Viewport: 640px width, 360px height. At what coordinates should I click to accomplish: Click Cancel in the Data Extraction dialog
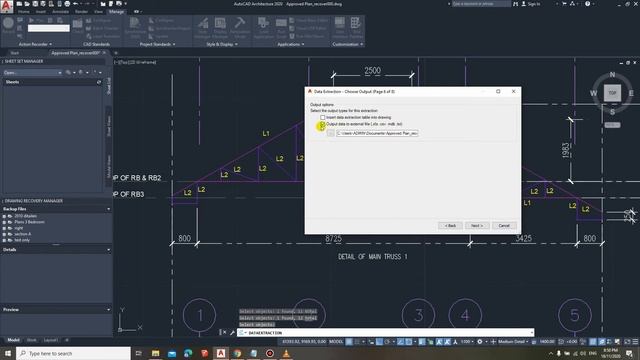pyautogui.click(x=504, y=226)
